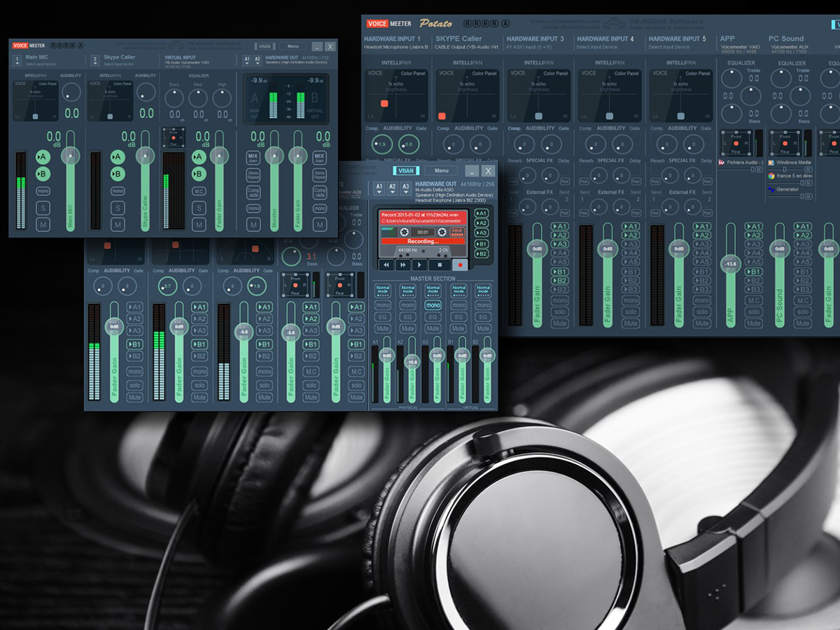Viewport: 840px width, 630px height.
Task: Toggle bus A on the Skype Caller strip
Action: pyautogui.click(x=118, y=157)
